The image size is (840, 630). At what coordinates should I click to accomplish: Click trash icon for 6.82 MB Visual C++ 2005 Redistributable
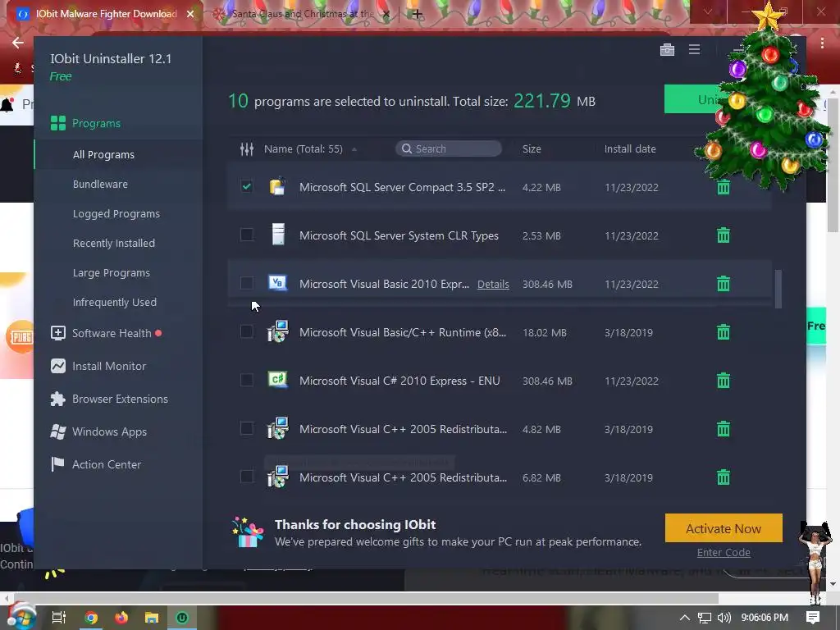click(x=724, y=477)
